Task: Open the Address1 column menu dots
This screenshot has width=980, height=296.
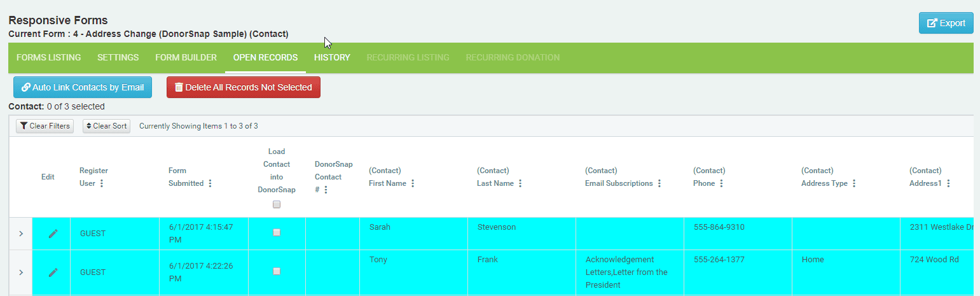Action: [948, 183]
